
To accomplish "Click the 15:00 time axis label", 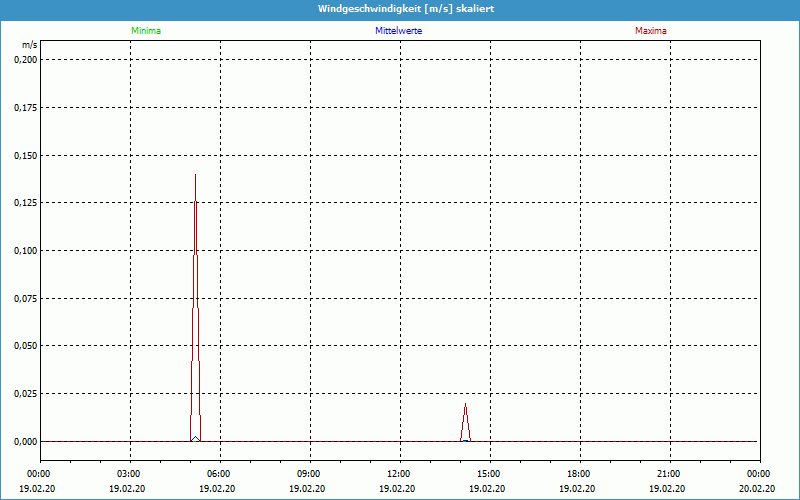I will pos(489,474).
